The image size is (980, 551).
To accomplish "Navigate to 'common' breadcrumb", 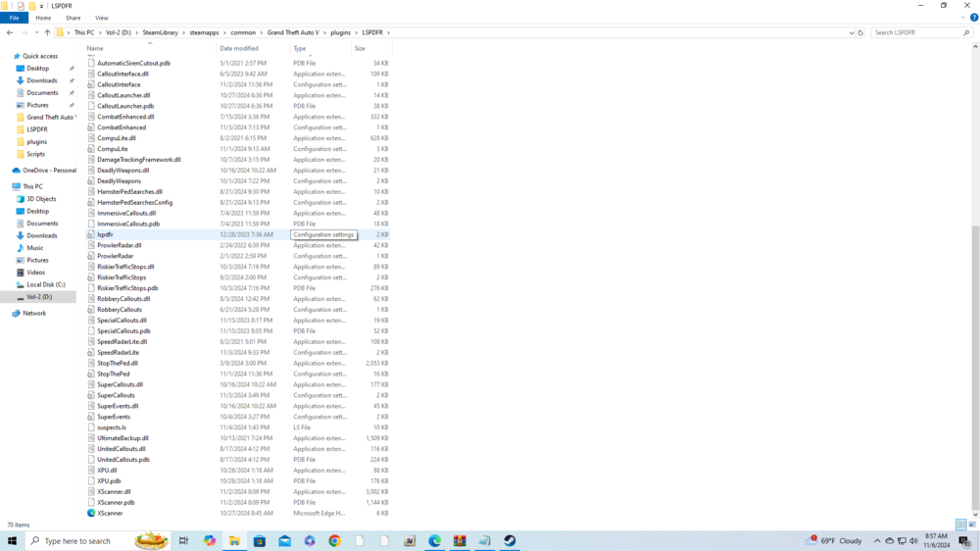I will 243,32.
